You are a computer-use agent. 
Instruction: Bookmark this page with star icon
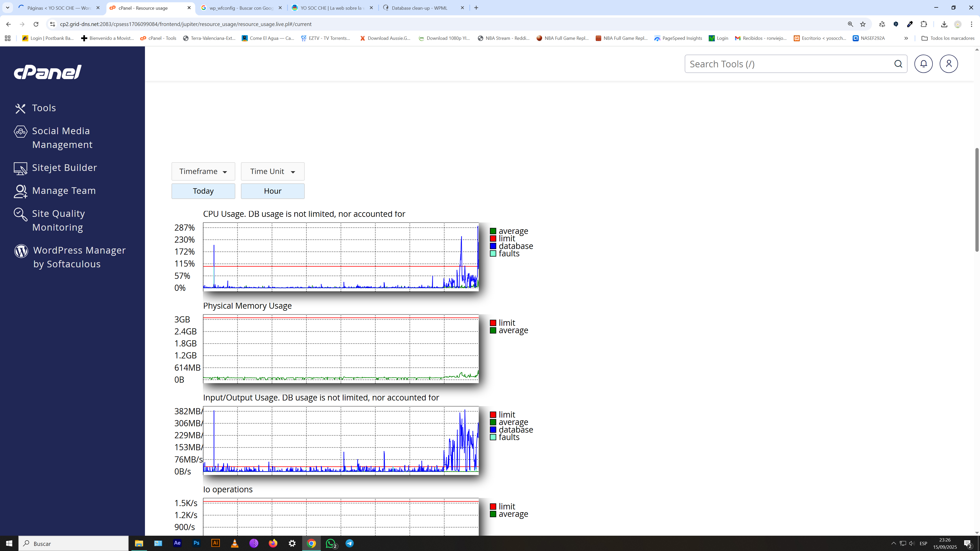click(x=863, y=24)
